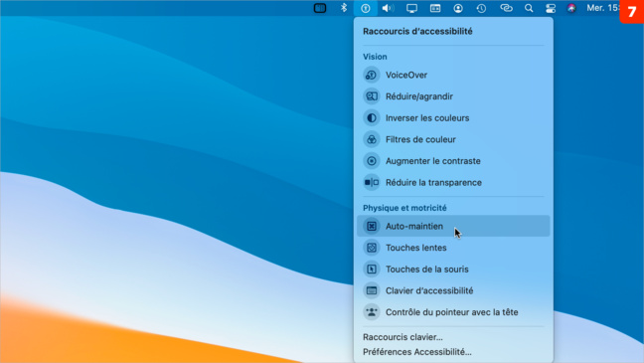Click the Inverser les couleurs icon
This screenshot has height=363, width=644.
pos(372,118)
